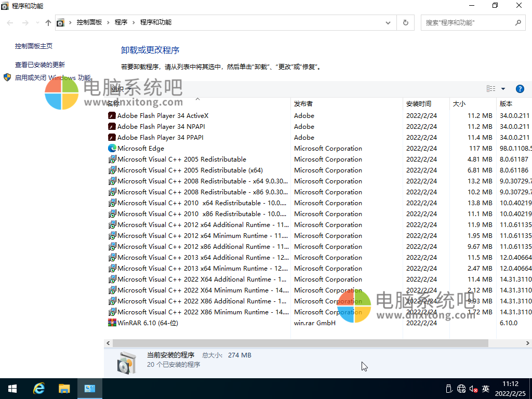Viewport: 532px width, 399px height.
Task: Open Internet Explorer from the taskbar
Action: [39, 389]
